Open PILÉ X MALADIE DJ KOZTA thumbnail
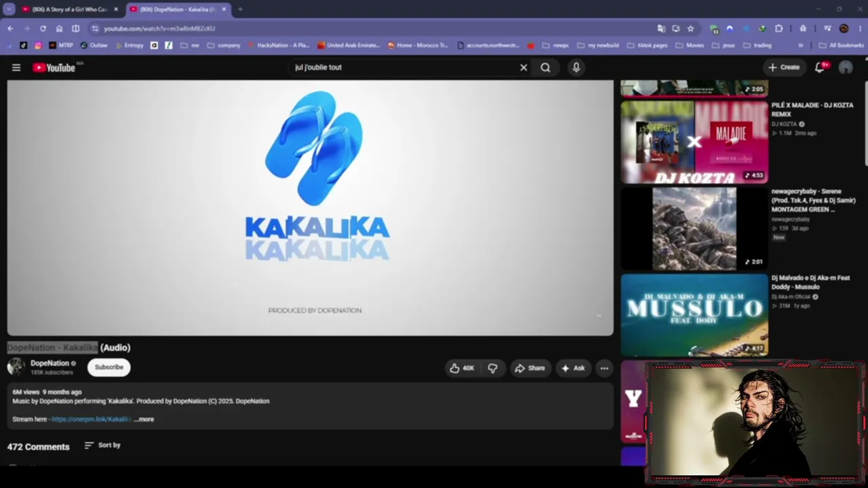This screenshot has height=488, width=868. pos(694,142)
